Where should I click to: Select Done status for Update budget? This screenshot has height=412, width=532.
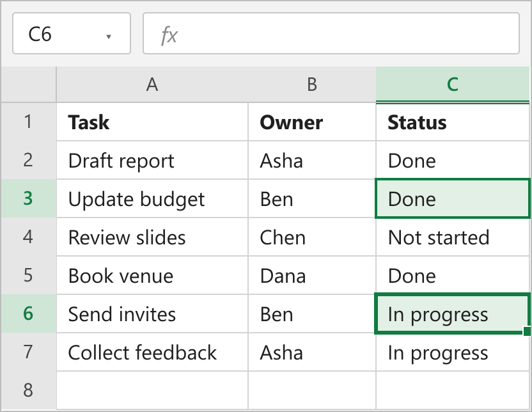(452, 198)
